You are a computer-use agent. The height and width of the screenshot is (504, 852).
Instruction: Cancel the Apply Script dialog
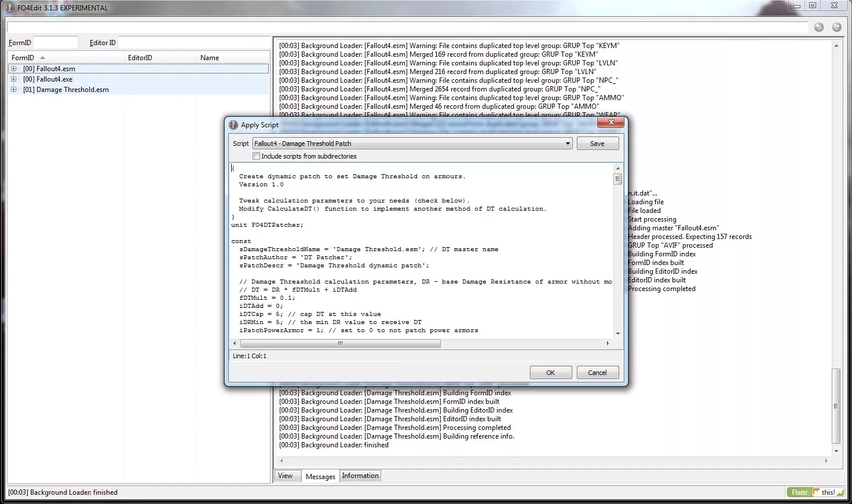point(597,373)
